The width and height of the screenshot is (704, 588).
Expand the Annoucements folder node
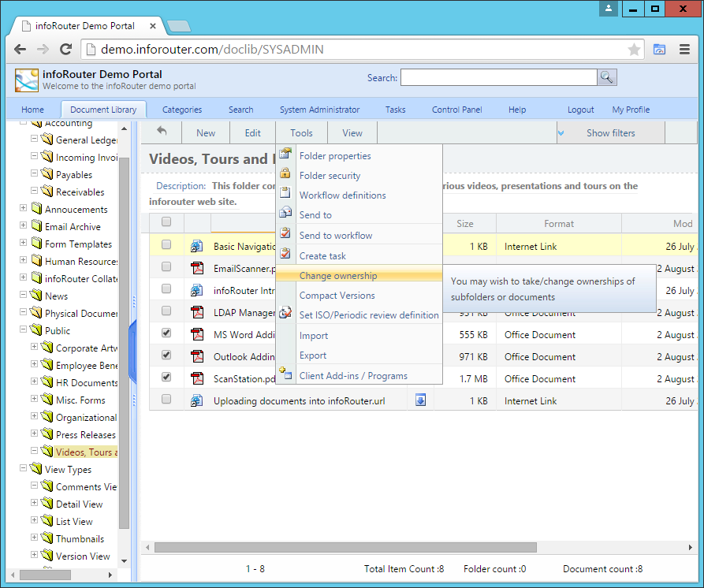[x=24, y=208]
